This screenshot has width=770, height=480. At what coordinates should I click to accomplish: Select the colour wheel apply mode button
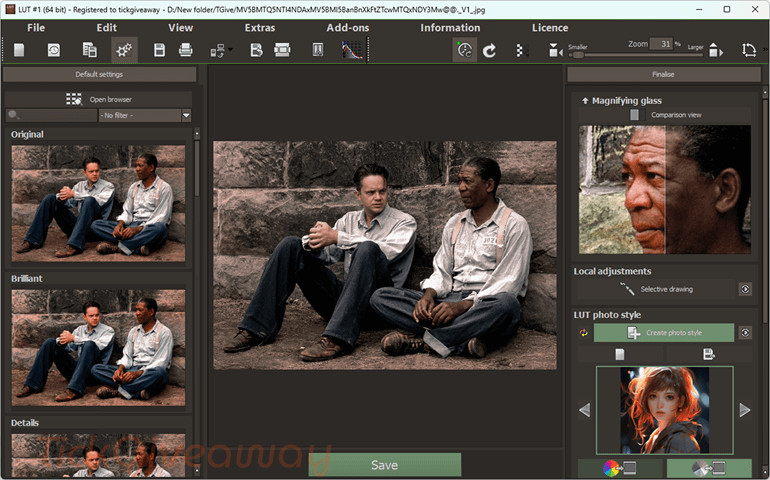(620, 468)
